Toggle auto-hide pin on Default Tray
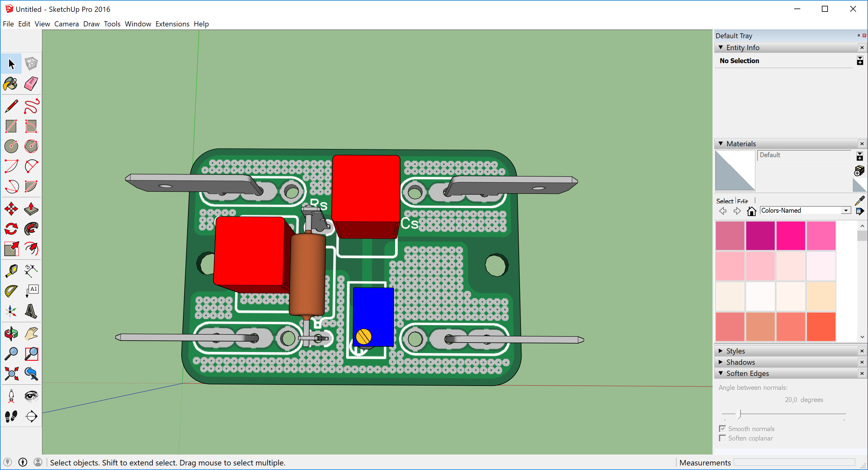868x470 pixels. (x=858, y=36)
